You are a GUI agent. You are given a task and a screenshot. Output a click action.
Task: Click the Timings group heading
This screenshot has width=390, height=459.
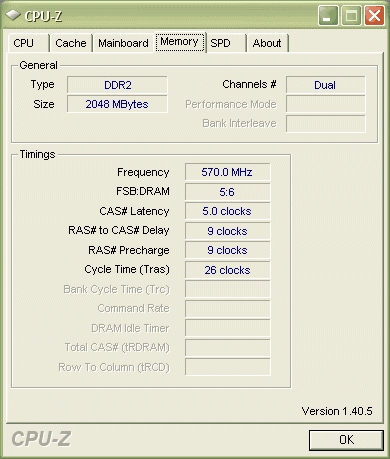37,155
